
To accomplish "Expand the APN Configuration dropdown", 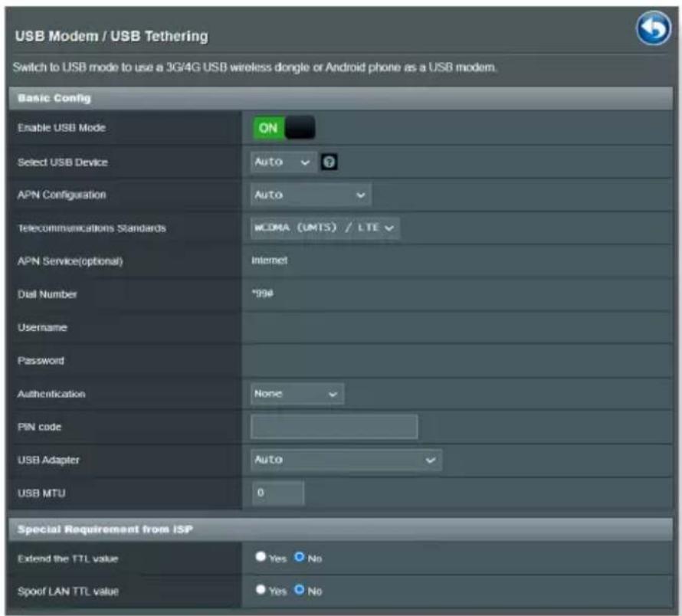I will pyautogui.click(x=310, y=195).
